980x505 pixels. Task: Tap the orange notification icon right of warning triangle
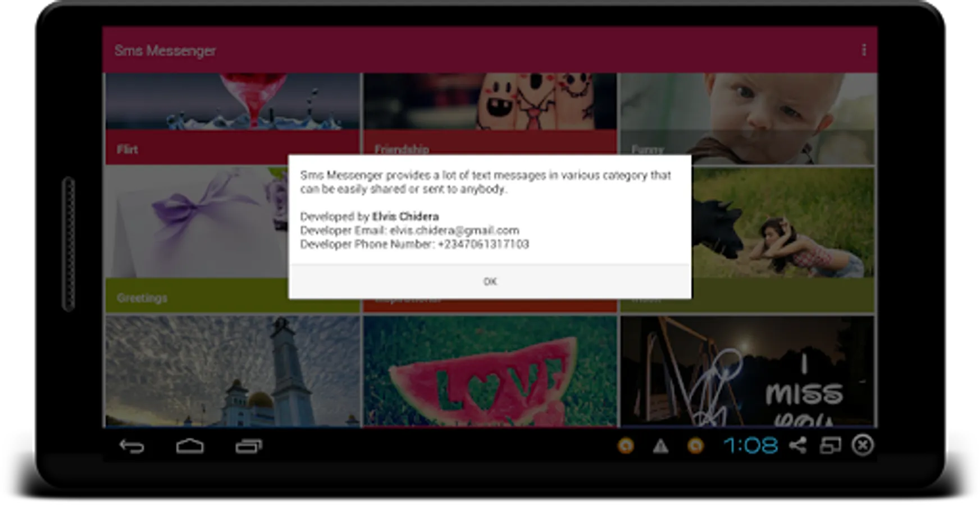pos(695,446)
